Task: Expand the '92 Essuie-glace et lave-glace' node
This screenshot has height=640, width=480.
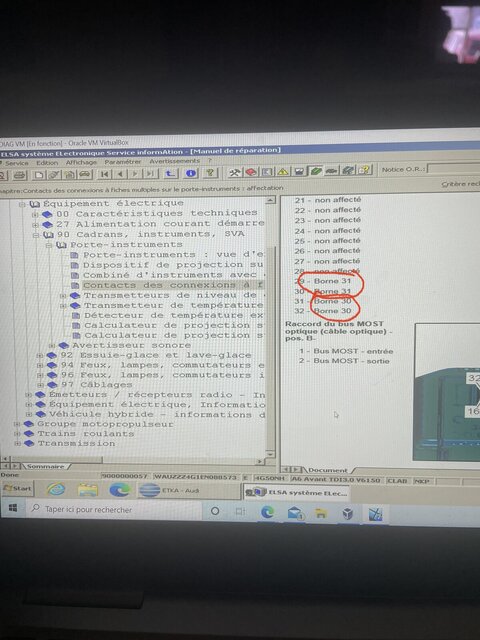Action: (39, 356)
